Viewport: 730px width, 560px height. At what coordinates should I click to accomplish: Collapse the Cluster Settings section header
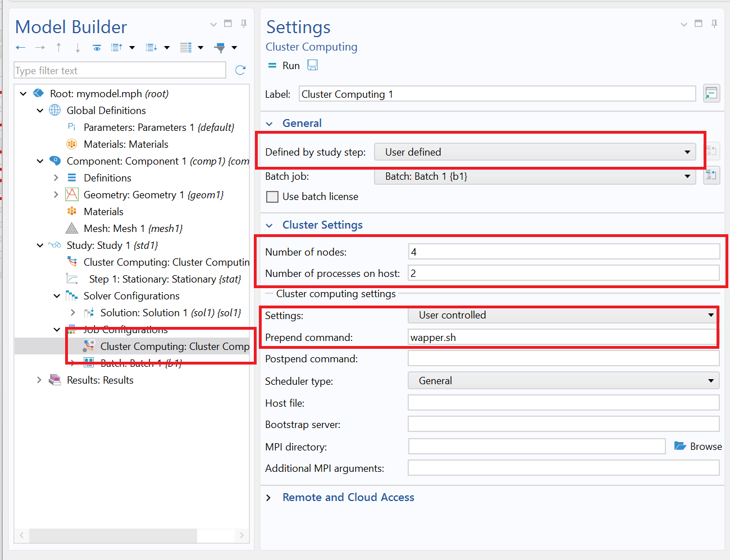point(269,225)
